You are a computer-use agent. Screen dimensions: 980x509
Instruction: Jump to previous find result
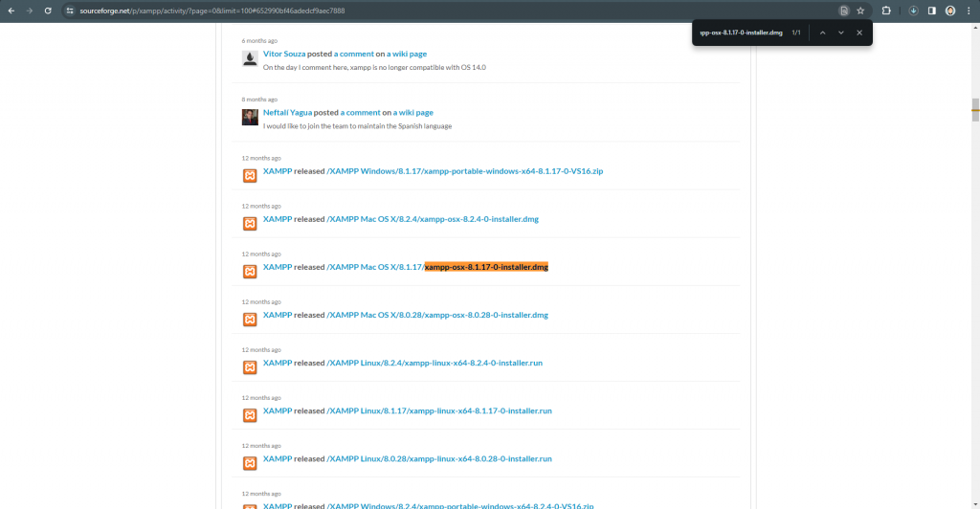[822, 33]
